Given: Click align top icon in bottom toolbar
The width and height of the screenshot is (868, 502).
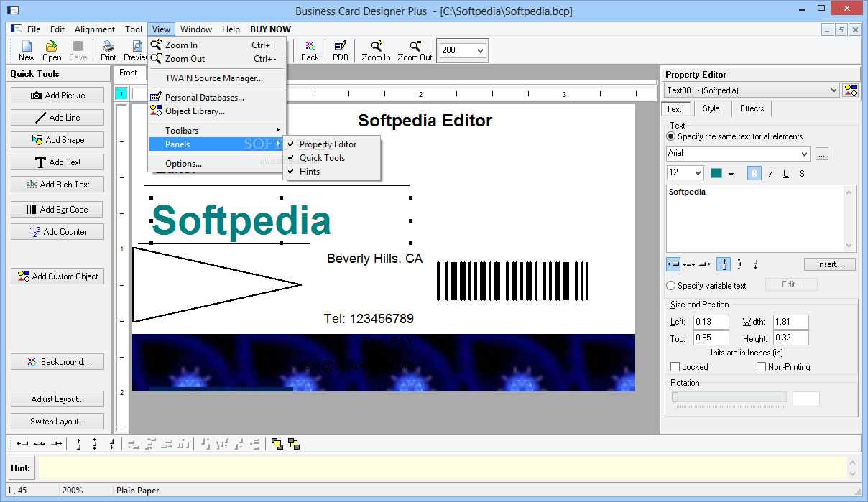Looking at the screenshot, I should click(x=78, y=444).
